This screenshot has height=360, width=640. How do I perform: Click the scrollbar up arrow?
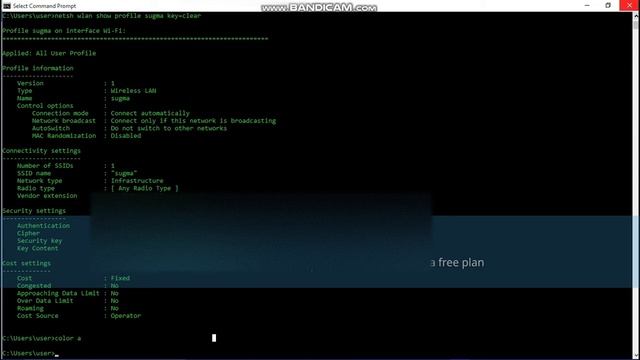point(636,16)
